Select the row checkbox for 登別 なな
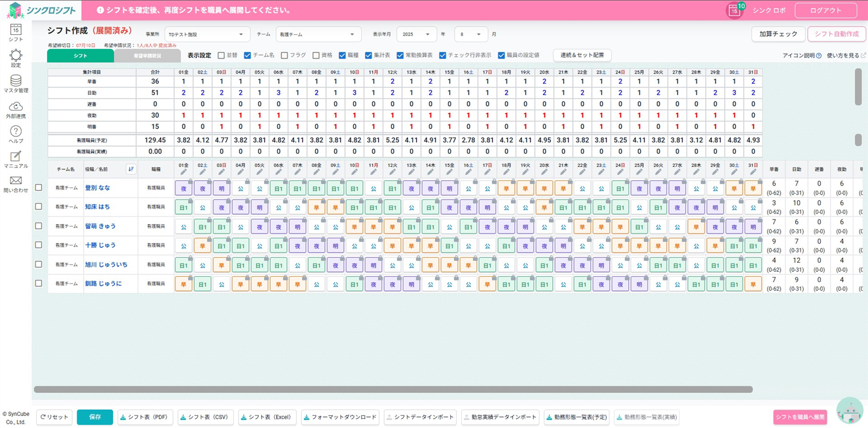868x428 pixels. [x=39, y=187]
